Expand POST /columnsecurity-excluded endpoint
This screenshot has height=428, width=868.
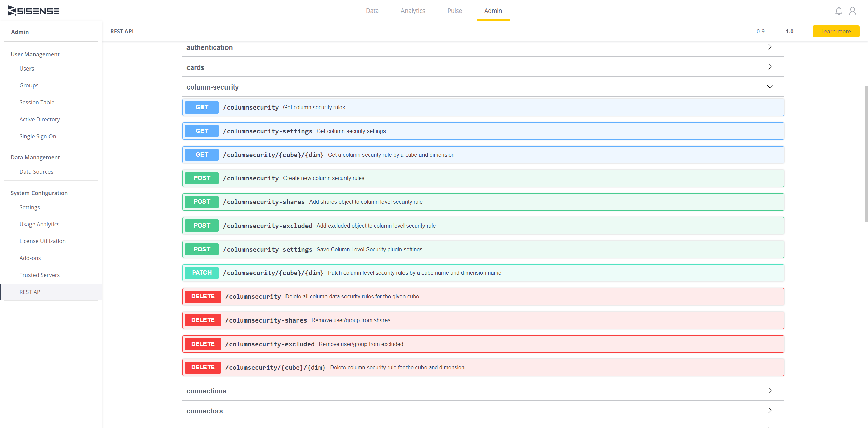pyautogui.click(x=483, y=226)
